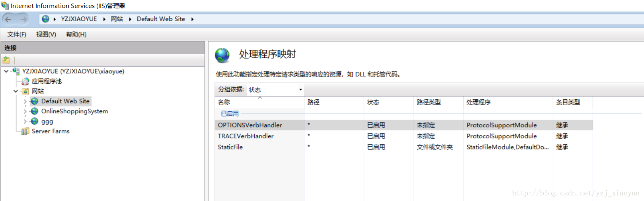Viewport: 644px width, 201px height.
Task: Click 已启用 status in TRACEVerbHandler row
Action: 376,136
